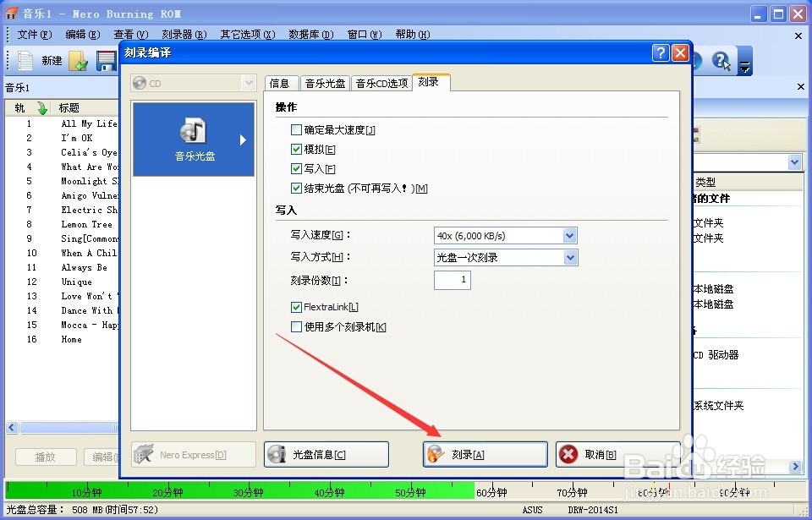
Task: Toggle the 写入 checkbox
Action: pos(296,168)
